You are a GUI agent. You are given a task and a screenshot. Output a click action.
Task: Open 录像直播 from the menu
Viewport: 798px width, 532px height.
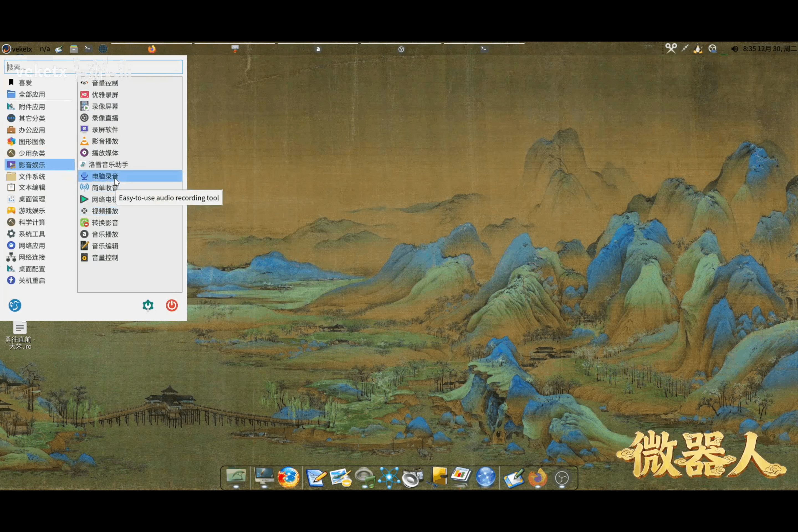pyautogui.click(x=130, y=118)
